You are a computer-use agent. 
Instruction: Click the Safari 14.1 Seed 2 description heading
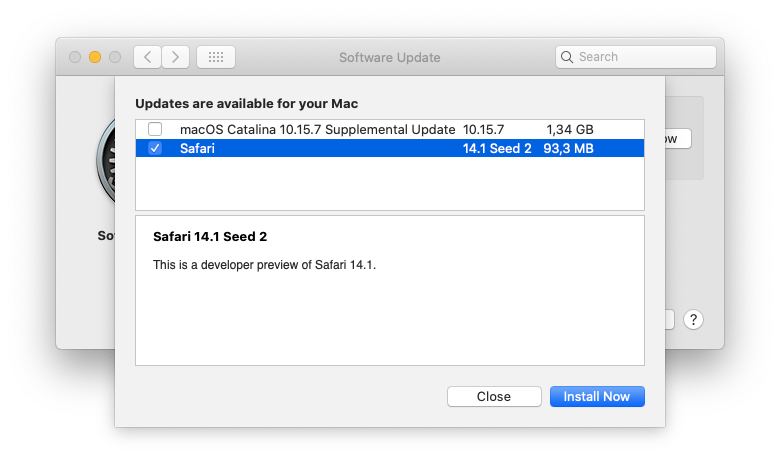tap(210, 236)
